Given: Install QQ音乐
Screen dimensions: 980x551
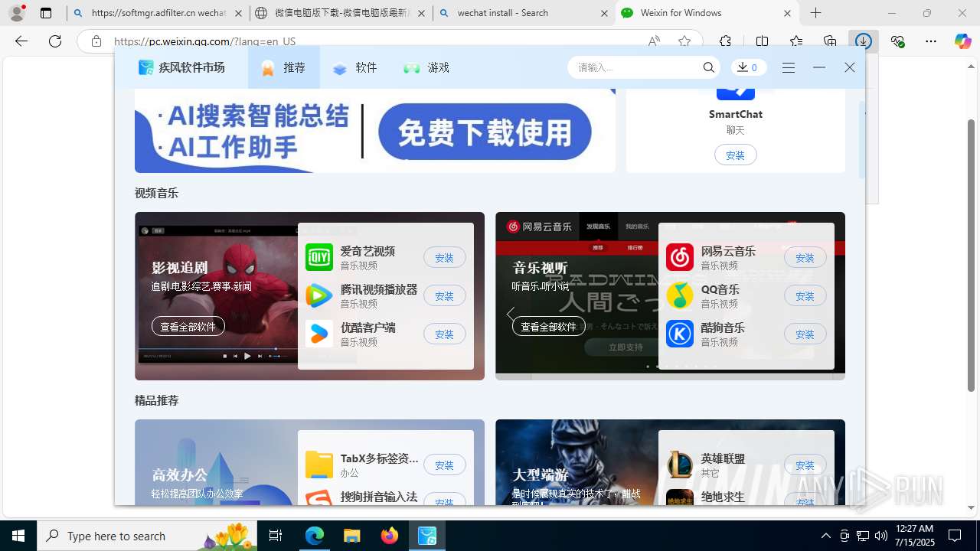Looking at the screenshot, I should point(805,296).
